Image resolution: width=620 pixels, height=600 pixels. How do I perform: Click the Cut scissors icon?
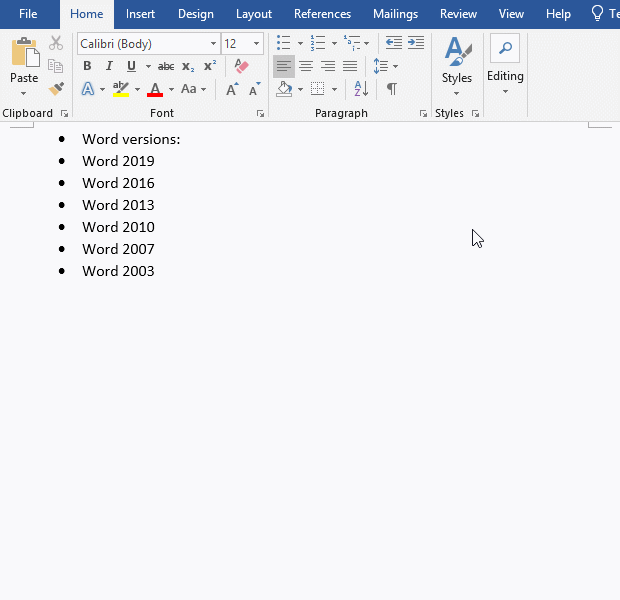click(56, 43)
